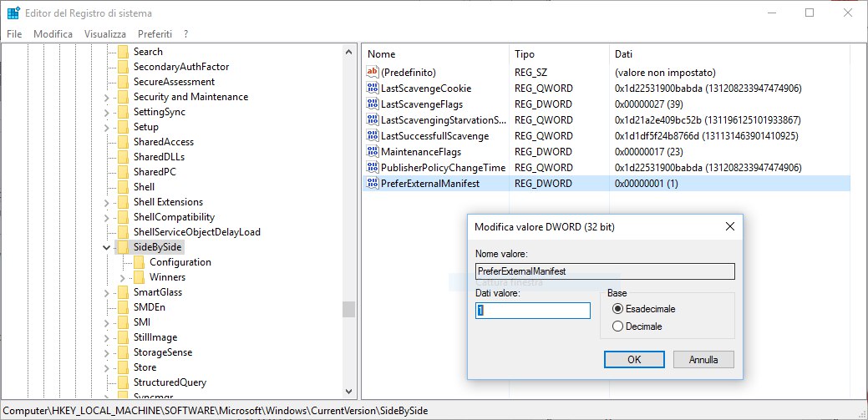Click the Shell Extensions folder icon
The height and width of the screenshot is (420, 868).
[x=124, y=202]
